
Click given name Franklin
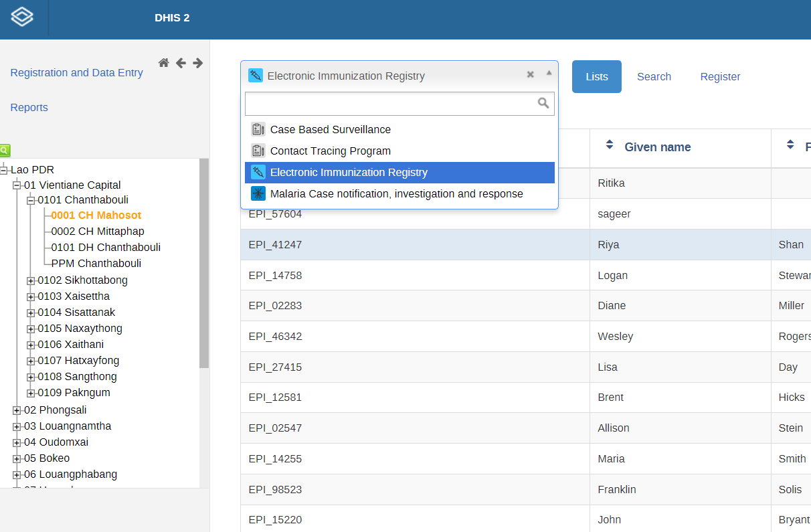click(x=617, y=490)
